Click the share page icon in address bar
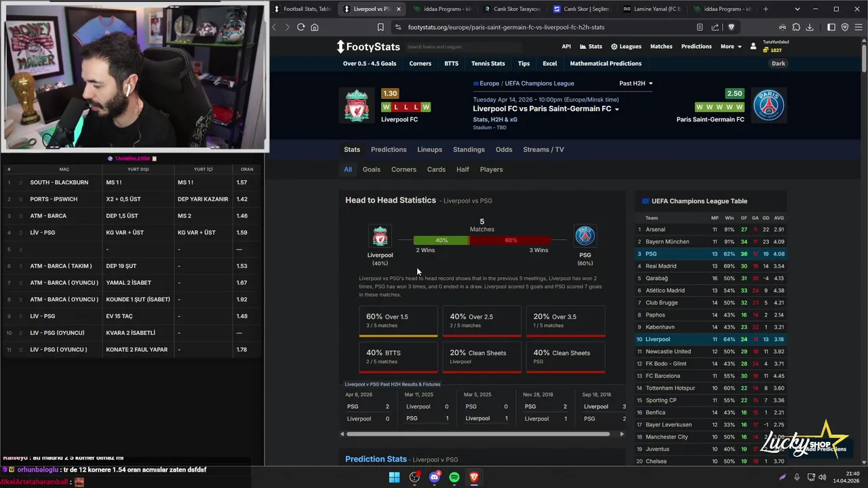Screen dimensions: 868x488 pyautogui.click(x=715, y=27)
